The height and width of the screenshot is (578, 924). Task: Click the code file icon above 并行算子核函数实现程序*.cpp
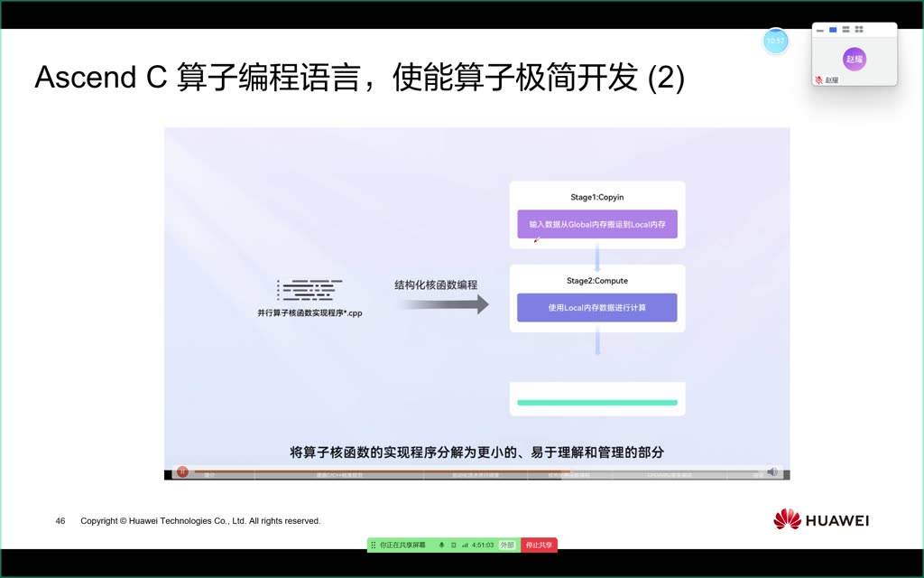click(x=310, y=290)
